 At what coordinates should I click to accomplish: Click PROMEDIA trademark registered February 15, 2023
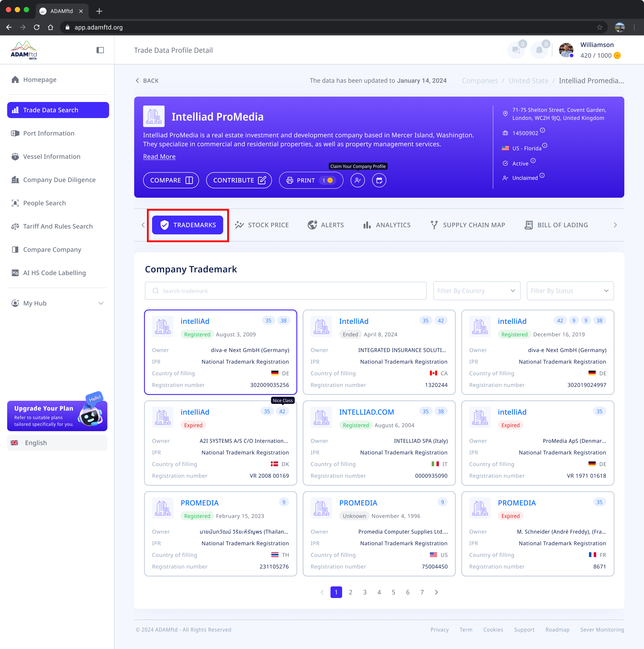[220, 533]
